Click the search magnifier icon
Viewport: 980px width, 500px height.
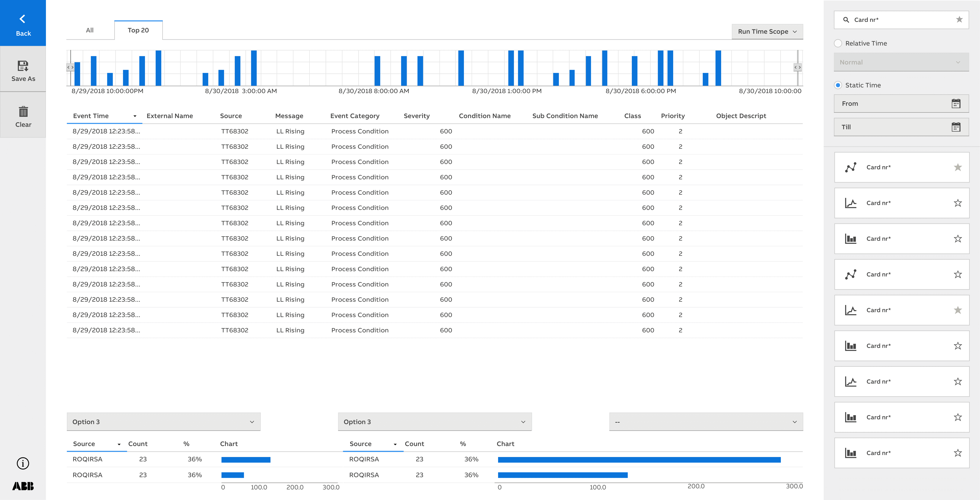pyautogui.click(x=846, y=20)
